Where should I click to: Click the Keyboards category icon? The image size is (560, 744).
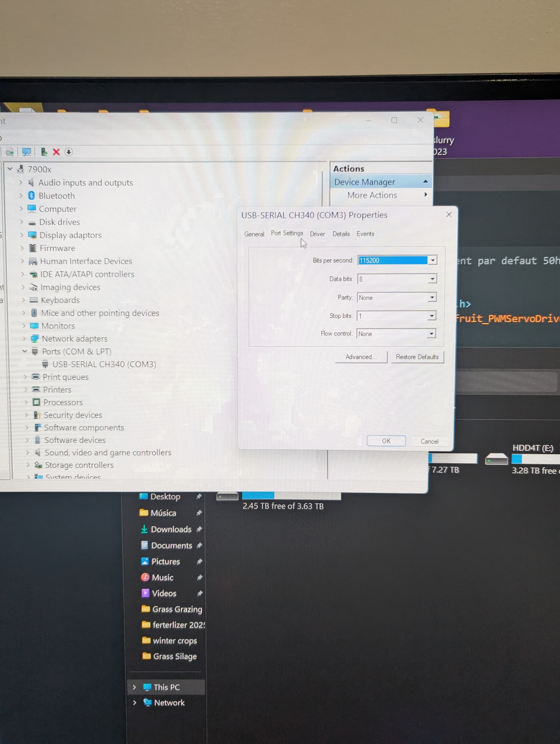(34, 300)
